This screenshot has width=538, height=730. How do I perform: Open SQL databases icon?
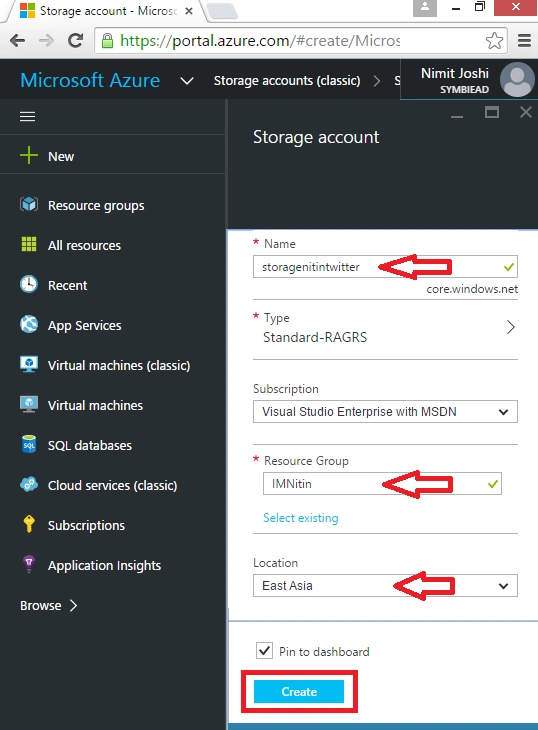29,444
